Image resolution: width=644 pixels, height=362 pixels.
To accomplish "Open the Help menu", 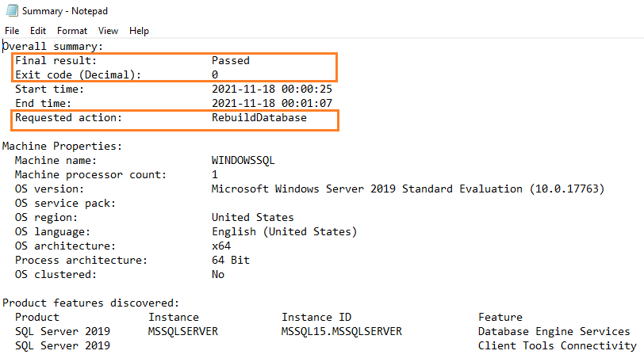I will [x=139, y=31].
